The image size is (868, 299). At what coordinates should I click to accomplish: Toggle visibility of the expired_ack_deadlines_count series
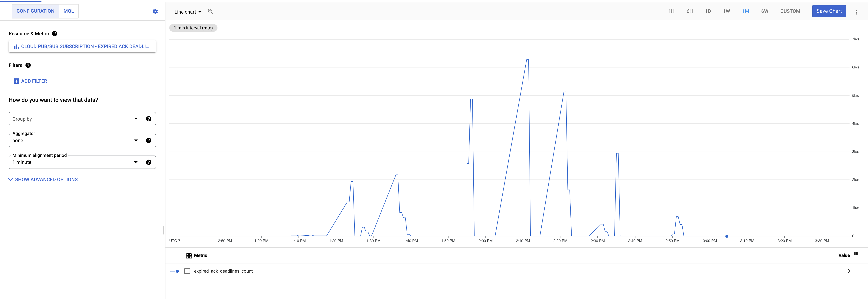click(175, 271)
